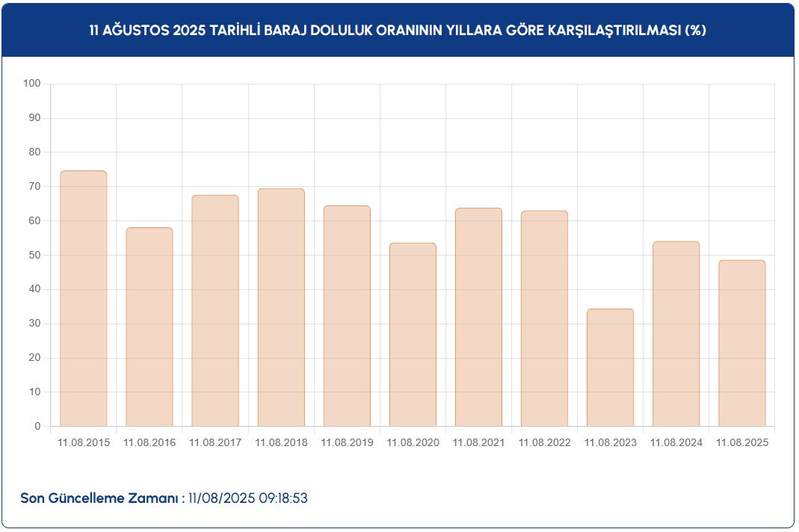Click the 11.08.2025 x-axis date label
Image resolution: width=799 pixels, height=532 pixels.
coord(742,442)
